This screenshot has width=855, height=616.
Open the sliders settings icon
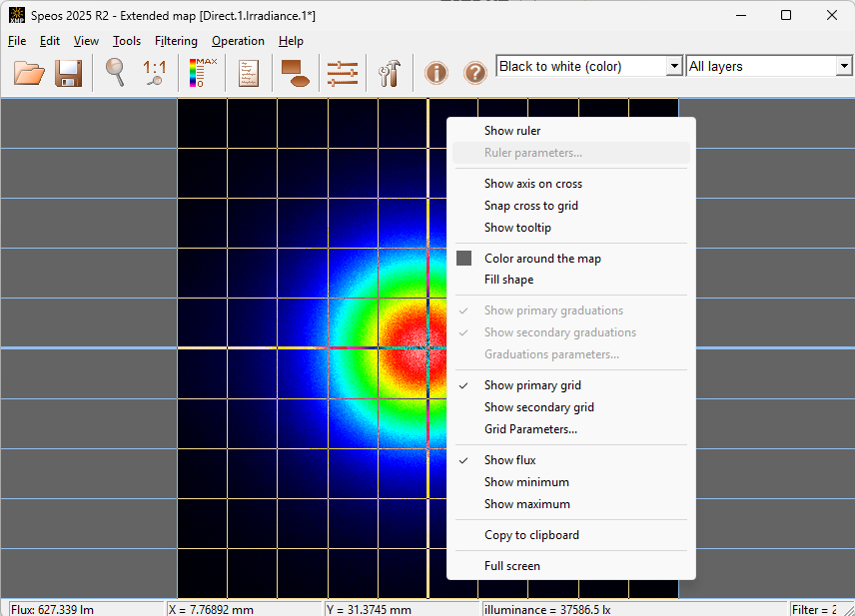pyautogui.click(x=343, y=73)
